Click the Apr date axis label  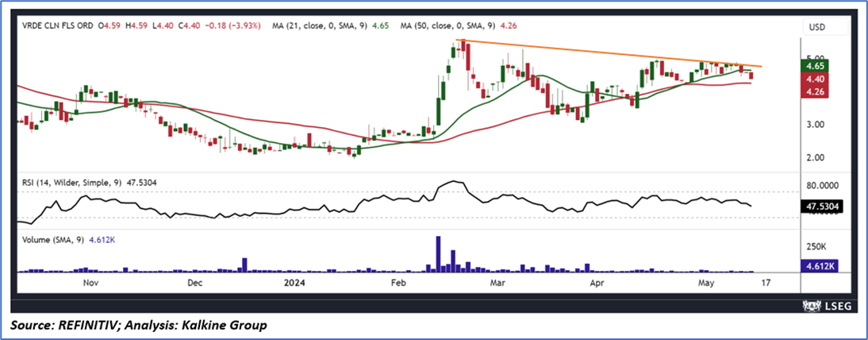[596, 283]
